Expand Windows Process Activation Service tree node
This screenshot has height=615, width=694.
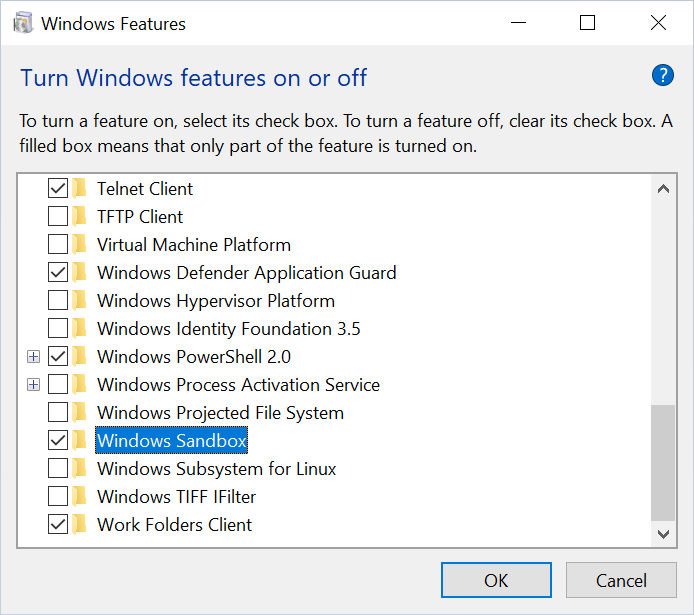[x=34, y=384]
